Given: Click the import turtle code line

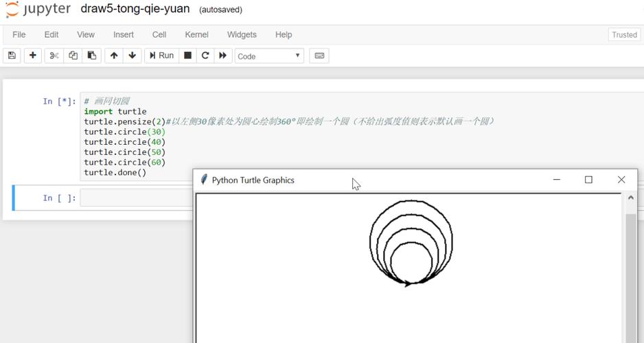Looking at the screenshot, I should pos(115,112).
